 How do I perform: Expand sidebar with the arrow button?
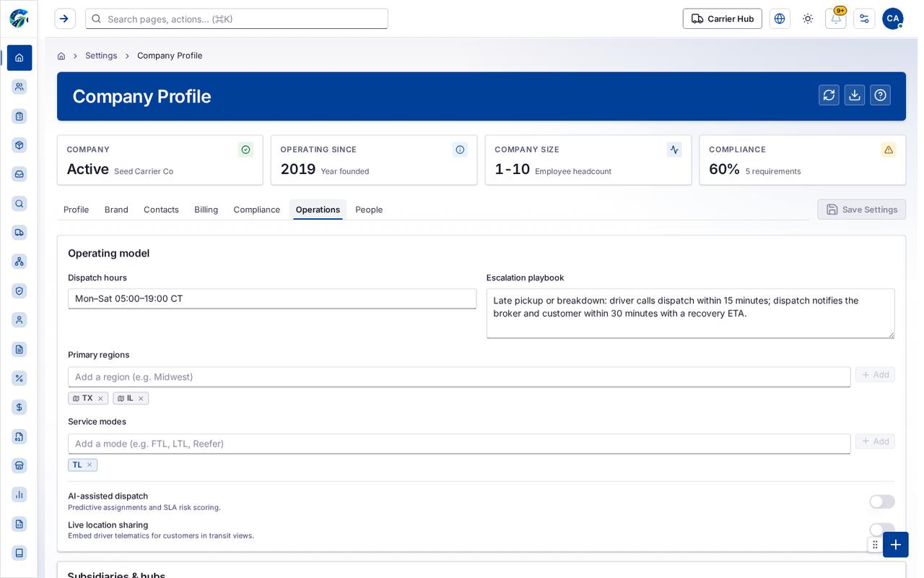[65, 19]
